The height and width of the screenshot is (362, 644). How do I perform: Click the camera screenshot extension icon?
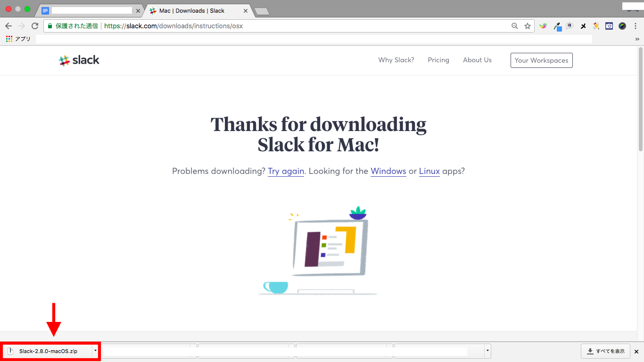609,26
